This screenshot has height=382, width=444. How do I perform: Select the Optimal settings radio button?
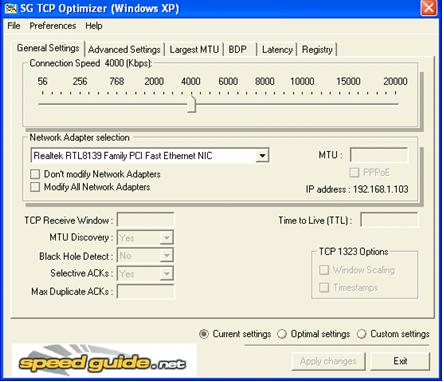282,334
